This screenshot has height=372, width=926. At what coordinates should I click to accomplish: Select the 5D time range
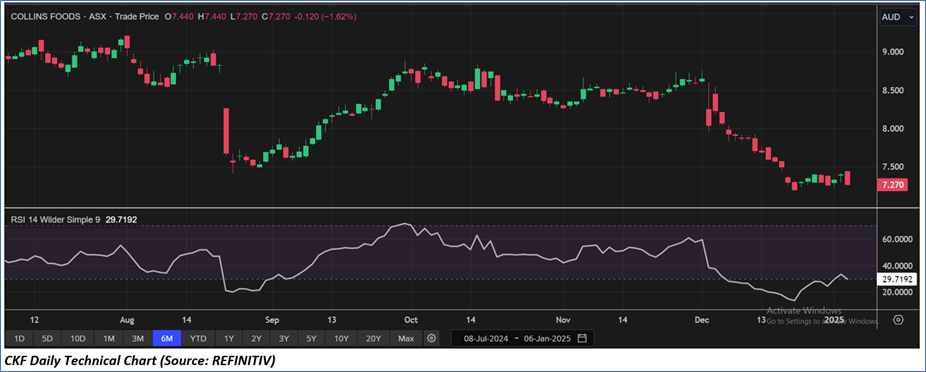pos(47,338)
